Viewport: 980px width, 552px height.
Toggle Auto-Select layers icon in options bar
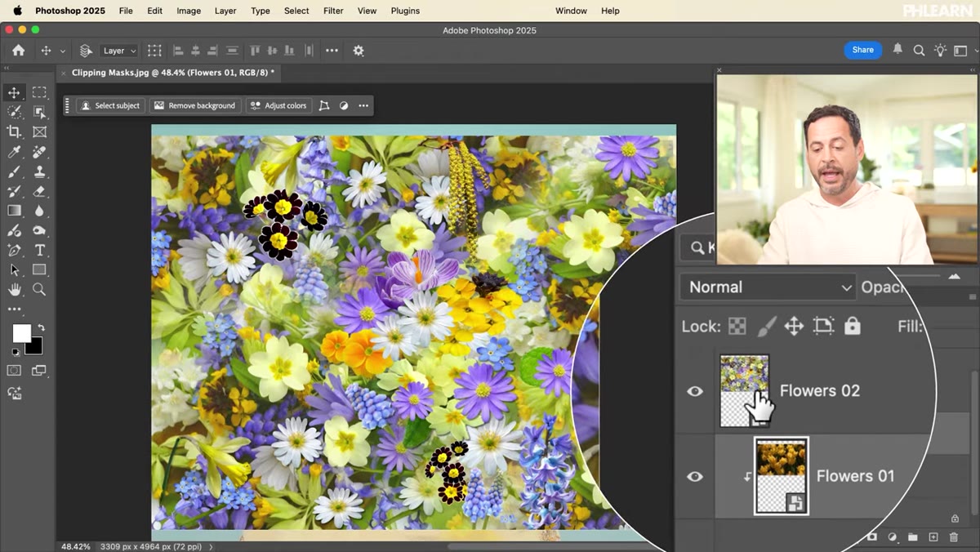(x=86, y=51)
